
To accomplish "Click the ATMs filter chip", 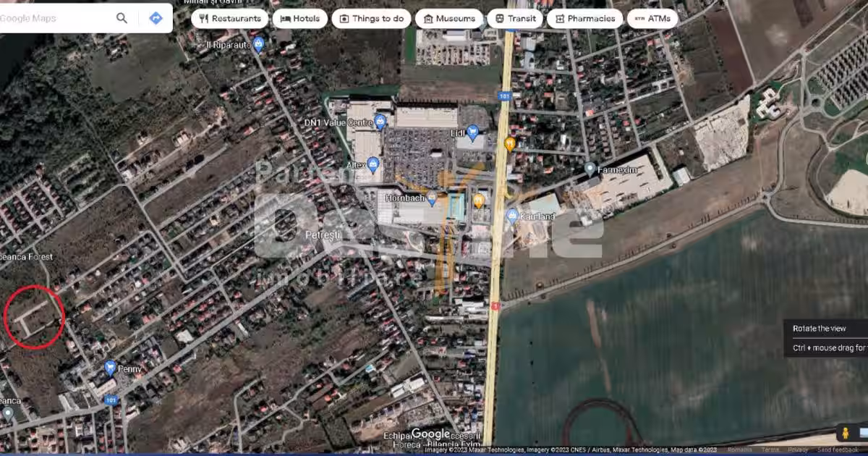I will click(652, 19).
